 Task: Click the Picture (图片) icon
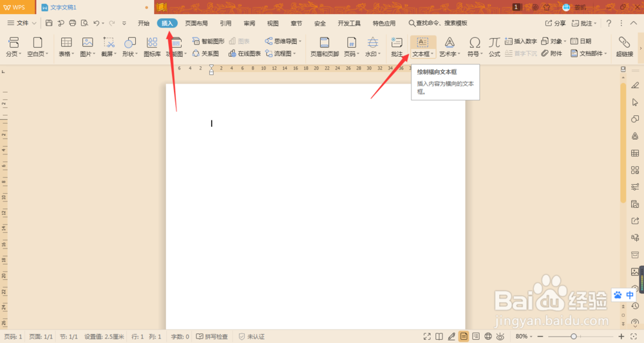point(88,42)
